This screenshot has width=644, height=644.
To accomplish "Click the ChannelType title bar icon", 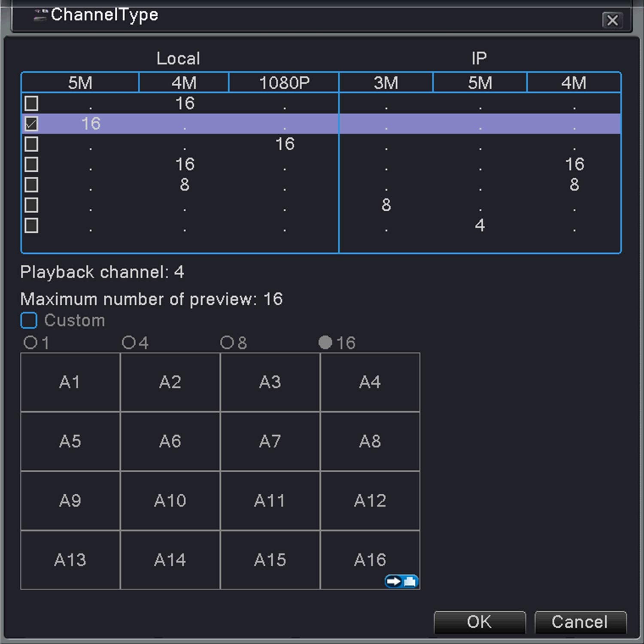I will 40,15.
